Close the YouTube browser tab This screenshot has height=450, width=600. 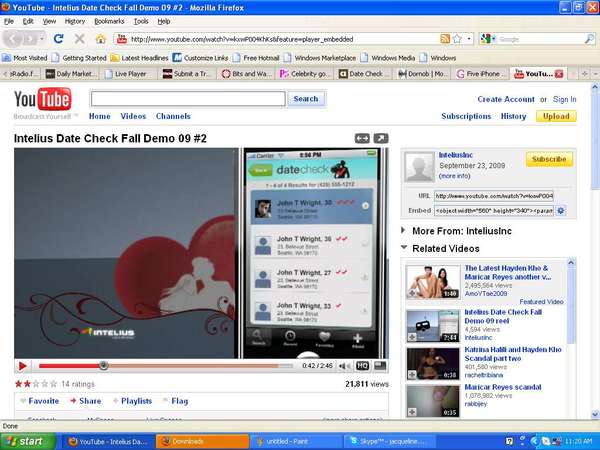point(559,74)
